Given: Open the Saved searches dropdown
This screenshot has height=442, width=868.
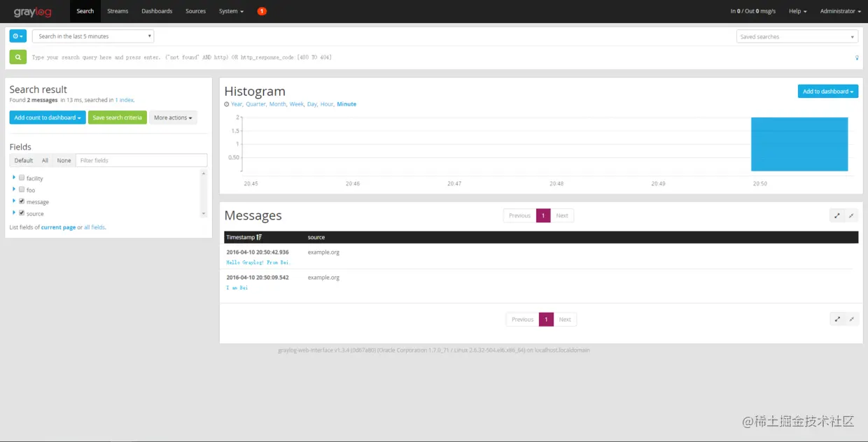Looking at the screenshot, I should pos(797,36).
